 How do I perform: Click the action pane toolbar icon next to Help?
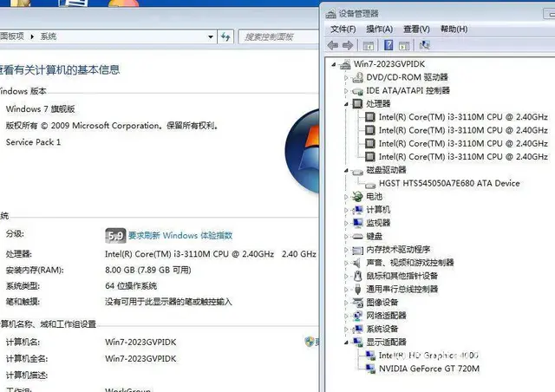404,45
